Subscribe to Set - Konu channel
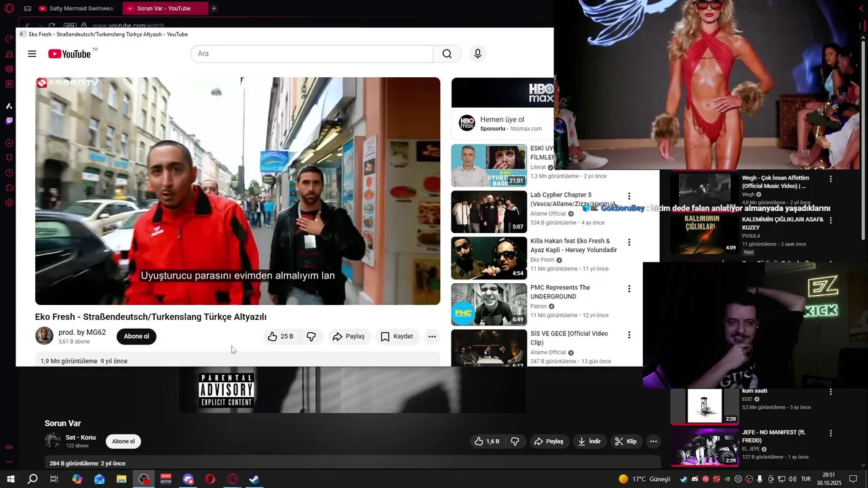 [123, 441]
